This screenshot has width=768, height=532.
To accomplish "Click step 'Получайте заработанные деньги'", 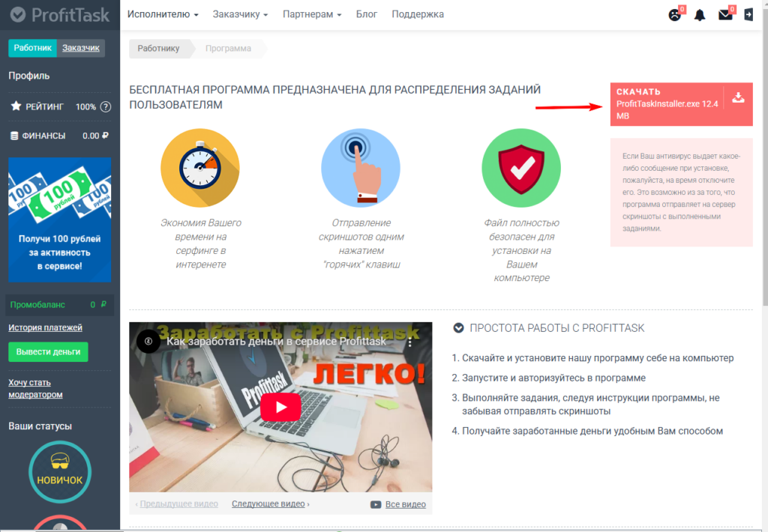I will (592, 431).
